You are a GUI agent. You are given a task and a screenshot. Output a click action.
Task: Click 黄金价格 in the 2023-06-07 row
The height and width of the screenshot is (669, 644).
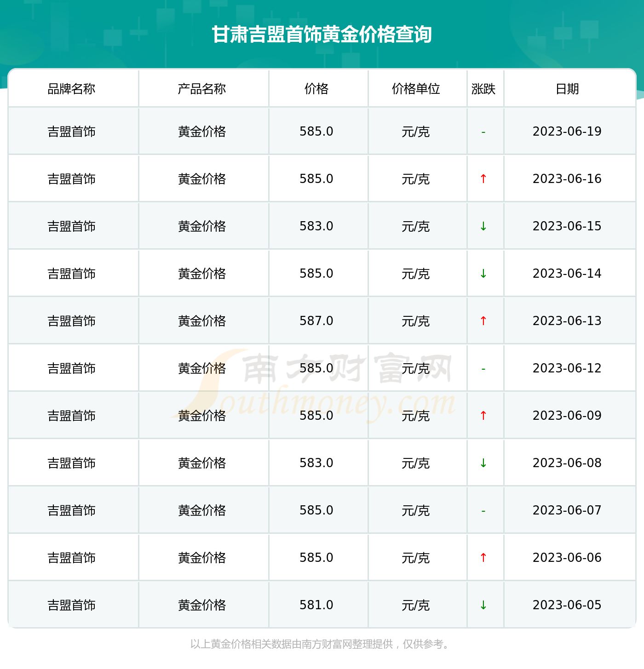pyautogui.click(x=202, y=510)
